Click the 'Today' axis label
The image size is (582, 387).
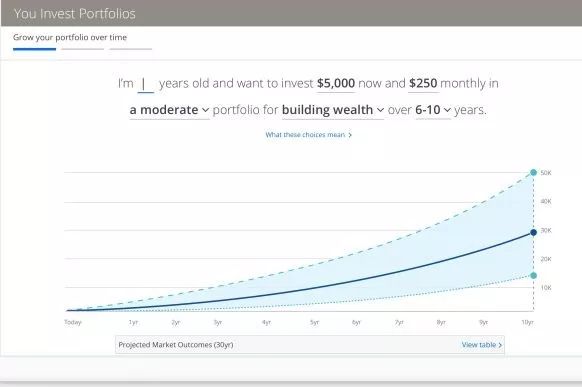click(73, 322)
